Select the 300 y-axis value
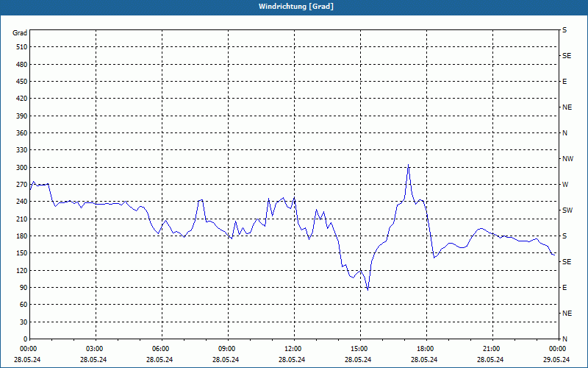588x368 pixels. click(x=22, y=168)
